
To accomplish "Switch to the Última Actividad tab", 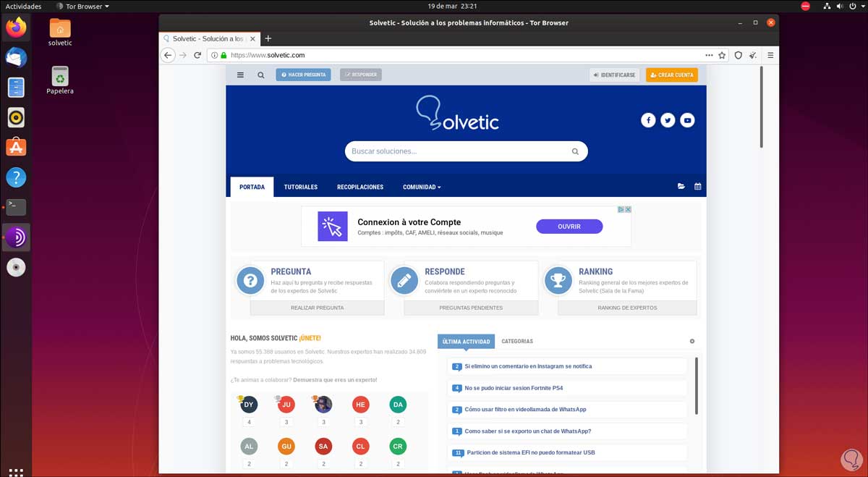I will 466,342.
